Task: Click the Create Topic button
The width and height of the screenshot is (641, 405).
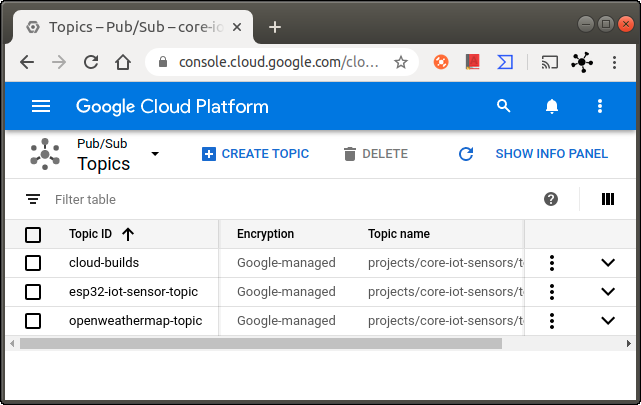Action: click(255, 154)
